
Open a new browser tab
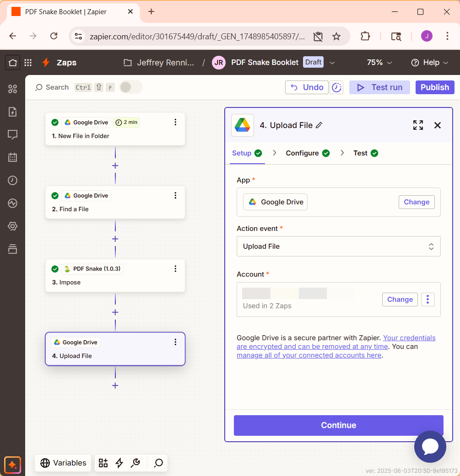[x=151, y=11]
